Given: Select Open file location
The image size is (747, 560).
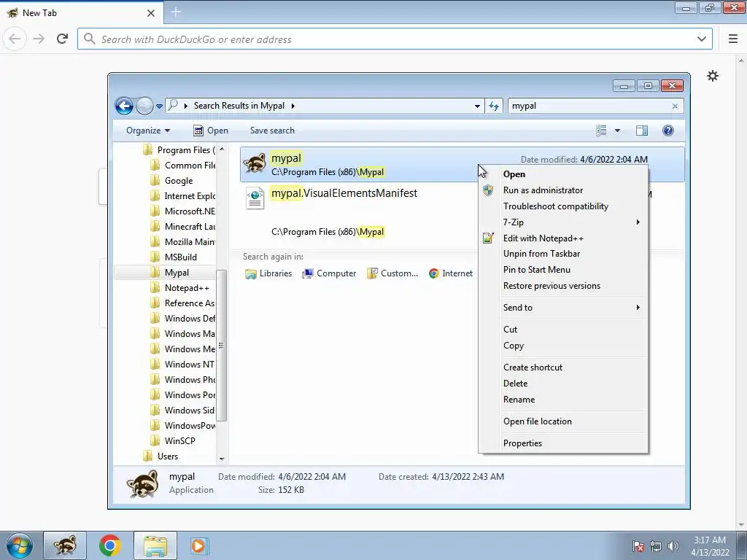Looking at the screenshot, I should (564, 421).
